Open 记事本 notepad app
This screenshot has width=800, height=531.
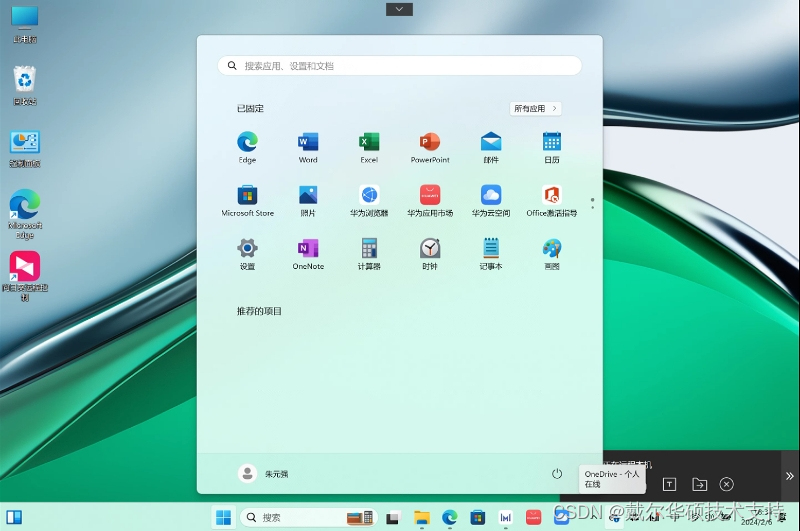click(x=491, y=254)
